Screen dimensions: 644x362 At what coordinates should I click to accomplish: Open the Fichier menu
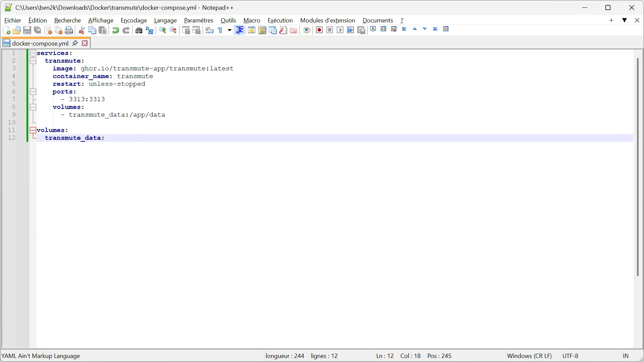pos(12,20)
